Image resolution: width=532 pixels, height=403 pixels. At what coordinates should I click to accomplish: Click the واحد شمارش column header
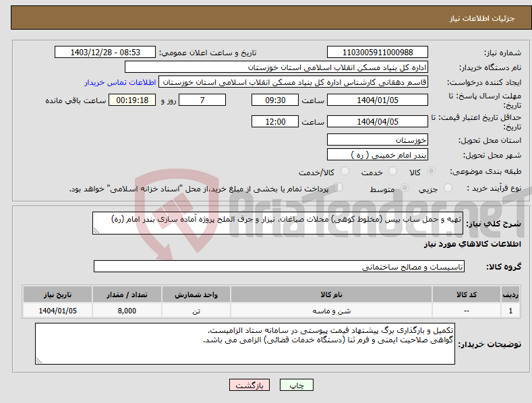click(196, 294)
